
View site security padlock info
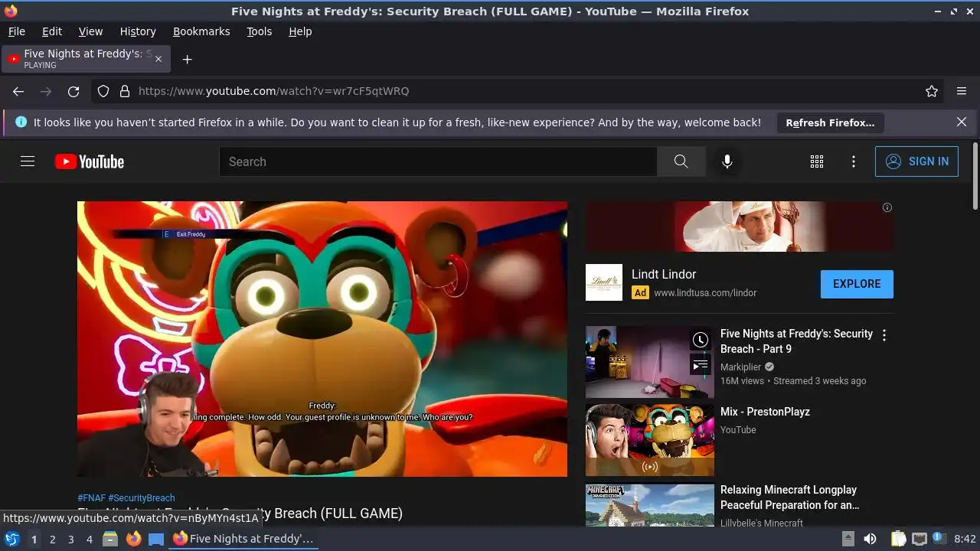(x=124, y=91)
